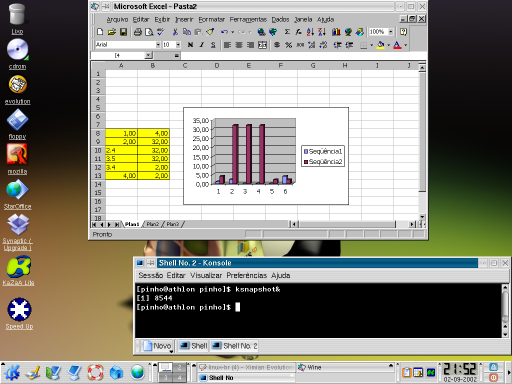Align cell contents right
Screen dimensions: 512x384
click(x=250, y=45)
